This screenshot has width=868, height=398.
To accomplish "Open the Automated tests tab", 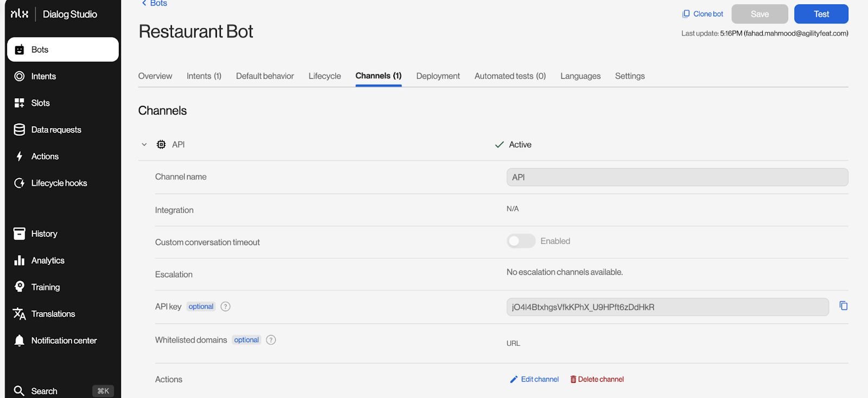I will pos(509,76).
